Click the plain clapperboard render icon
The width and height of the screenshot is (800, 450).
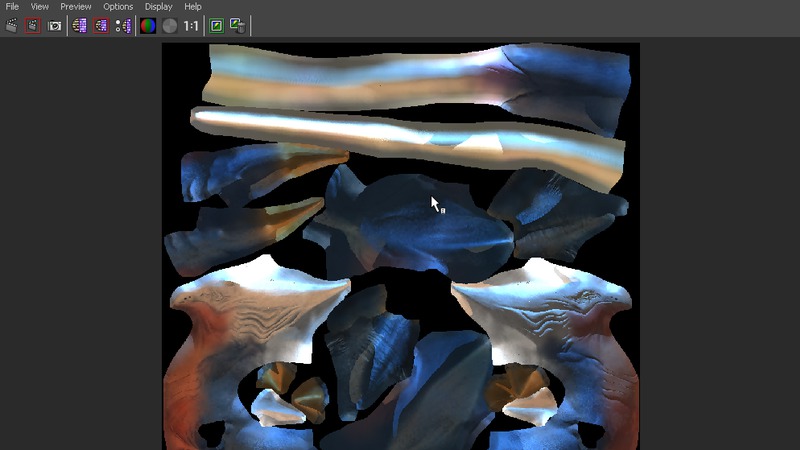coord(11,26)
